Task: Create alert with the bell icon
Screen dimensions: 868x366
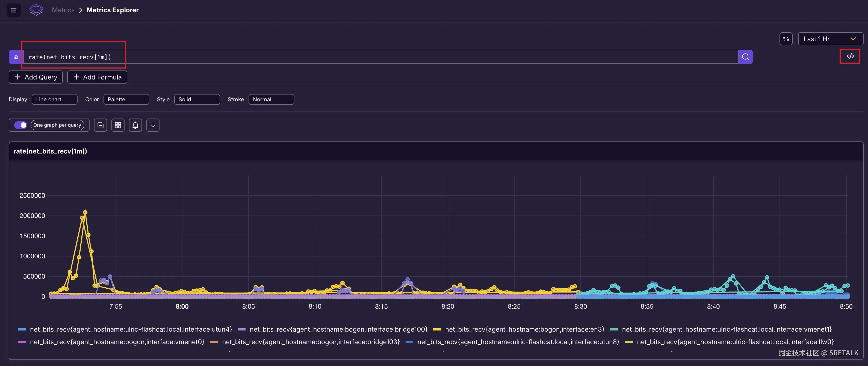Action: click(x=135, y=125)
